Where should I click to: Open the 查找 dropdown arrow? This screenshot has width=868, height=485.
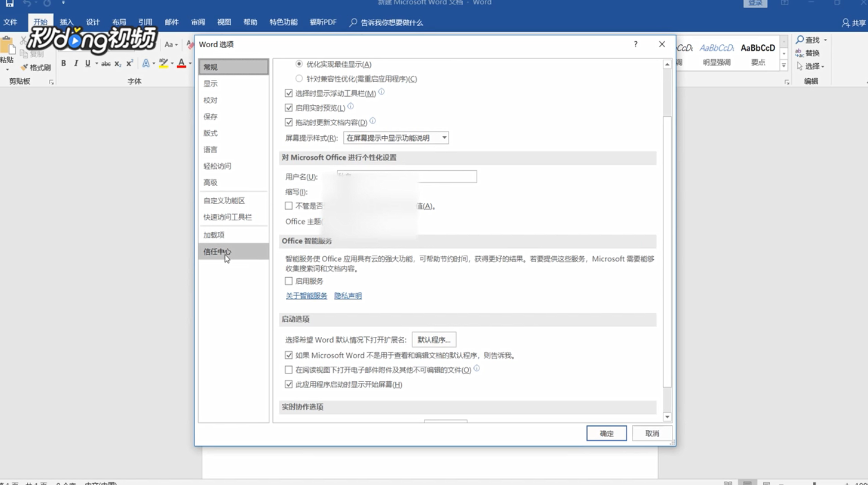click(x=826, y=40)
